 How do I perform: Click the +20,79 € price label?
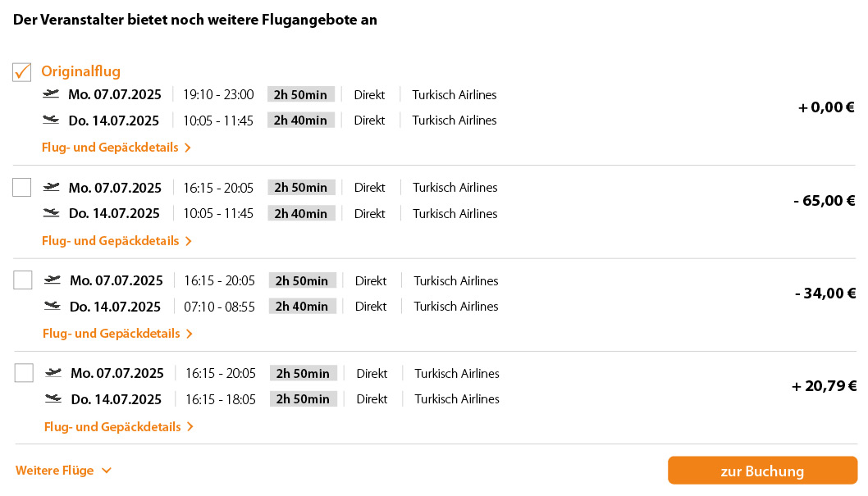[x=824, y=386]
